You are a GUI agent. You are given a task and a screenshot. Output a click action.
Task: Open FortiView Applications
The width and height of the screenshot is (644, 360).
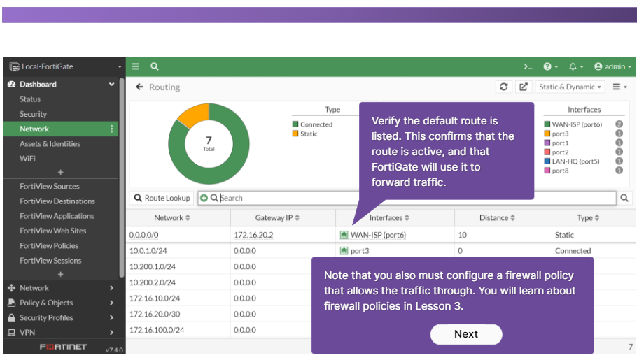tap(57, 216)
